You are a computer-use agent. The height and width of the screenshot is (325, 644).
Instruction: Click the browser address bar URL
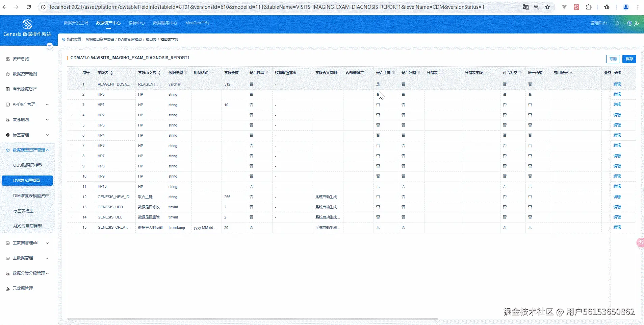tap(267, 7)
